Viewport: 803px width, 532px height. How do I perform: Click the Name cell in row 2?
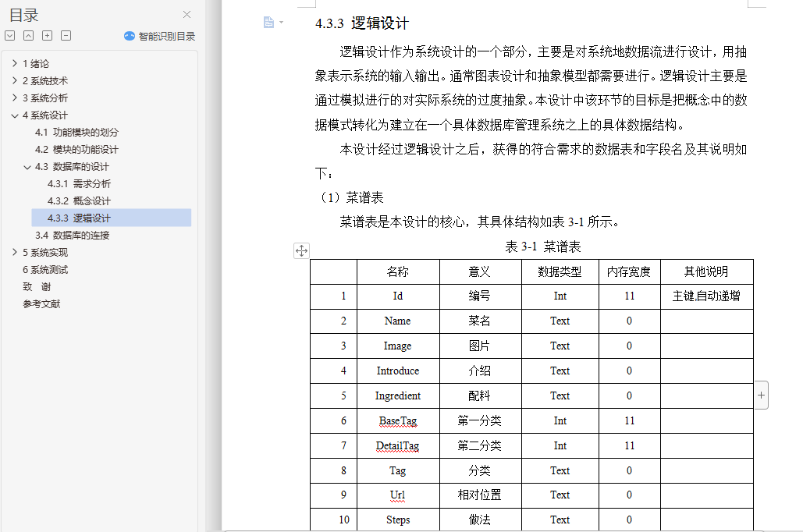coord(398,321)
